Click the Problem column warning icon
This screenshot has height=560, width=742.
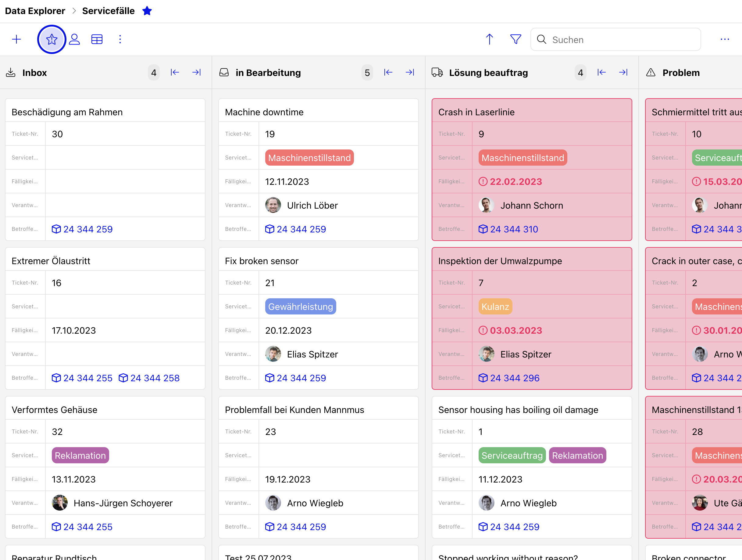pyautogui.click(x=651, y=73)
